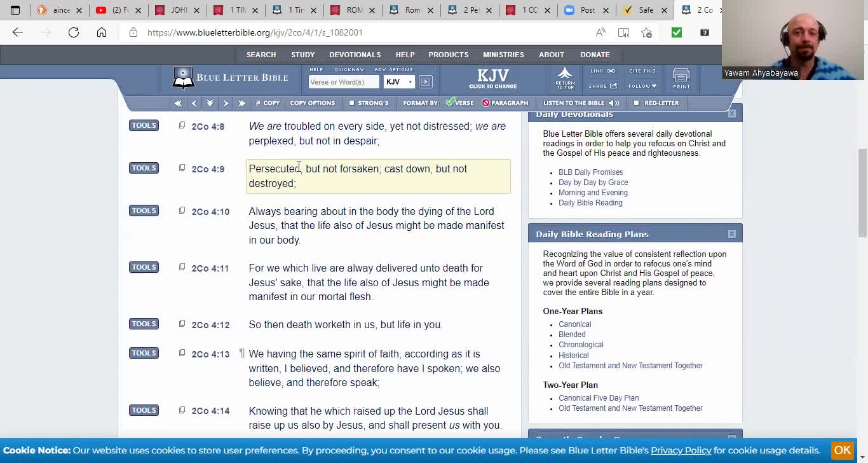The width and height of the screenshot is (868, 463).
Task: Open Tools for 2Co 4:13
Action: click(144, 353)
